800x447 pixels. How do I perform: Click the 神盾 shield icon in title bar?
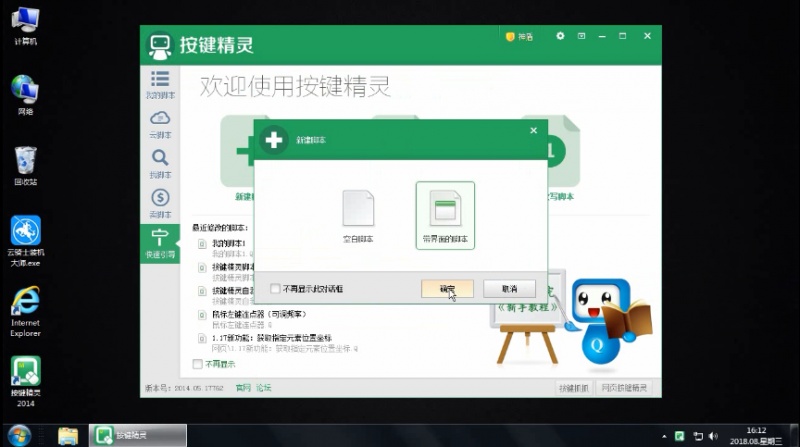519,37
